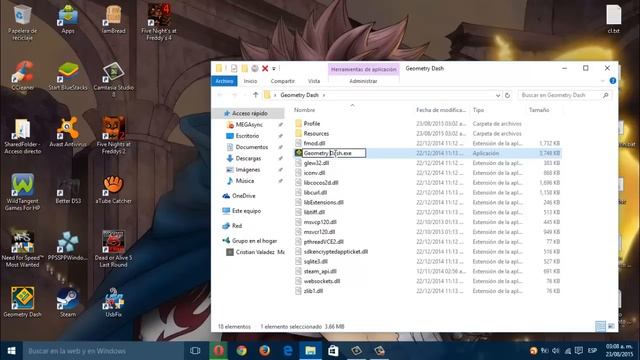The width and height of the screenshot is (640, 360).
Task: Open the Administrar ribbon tab
Action: [x=363, y=81]
